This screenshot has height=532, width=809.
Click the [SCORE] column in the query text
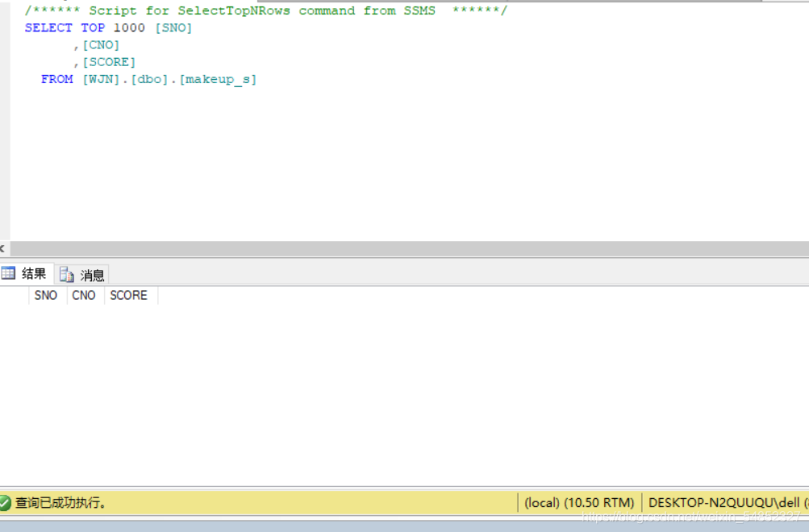tap(109, 62)
